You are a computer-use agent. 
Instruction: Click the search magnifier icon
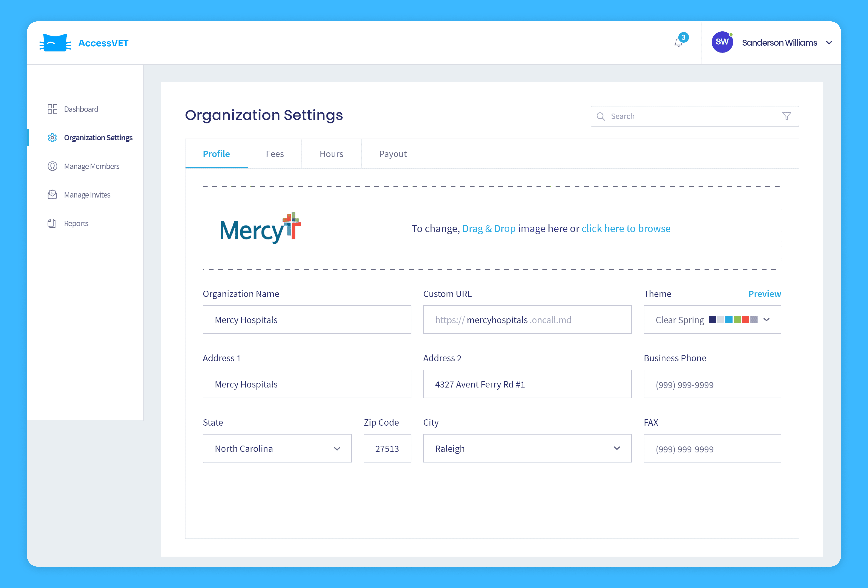tap(601, 116)
